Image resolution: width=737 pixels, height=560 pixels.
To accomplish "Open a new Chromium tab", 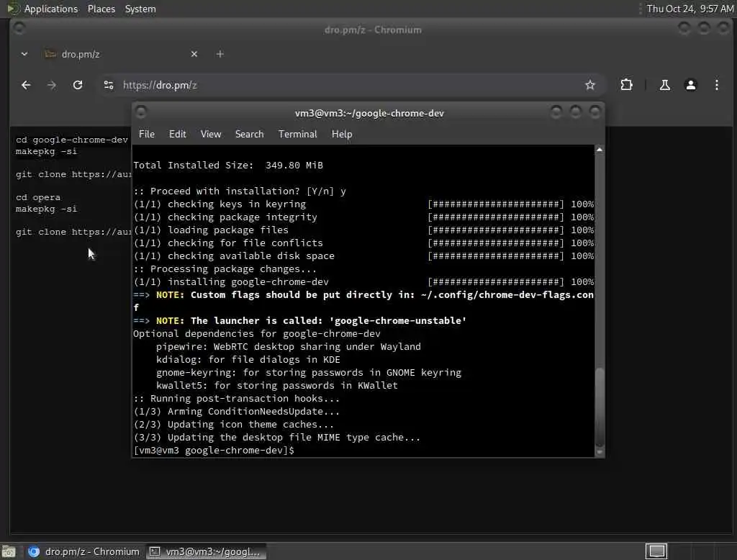I will click(220, 54).
